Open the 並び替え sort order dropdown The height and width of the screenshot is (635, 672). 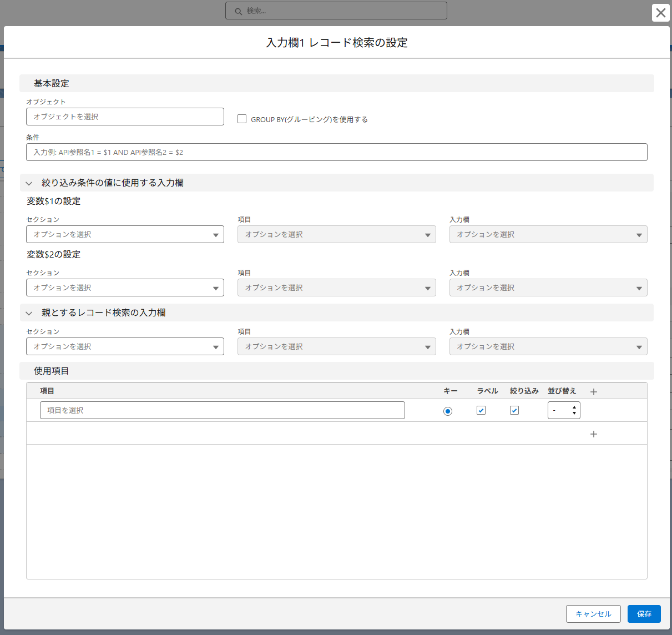pos(564,410)
